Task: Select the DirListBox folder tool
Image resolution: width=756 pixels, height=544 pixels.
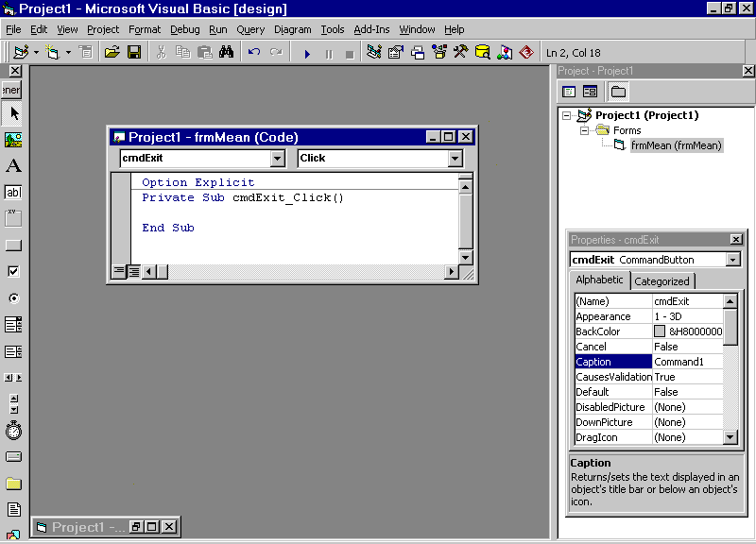Action: coord(13,484)
